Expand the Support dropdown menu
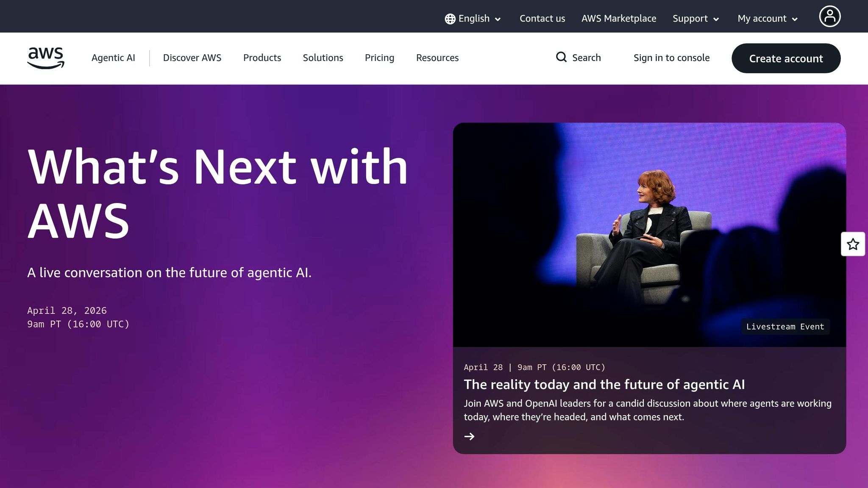 point(696,19)
